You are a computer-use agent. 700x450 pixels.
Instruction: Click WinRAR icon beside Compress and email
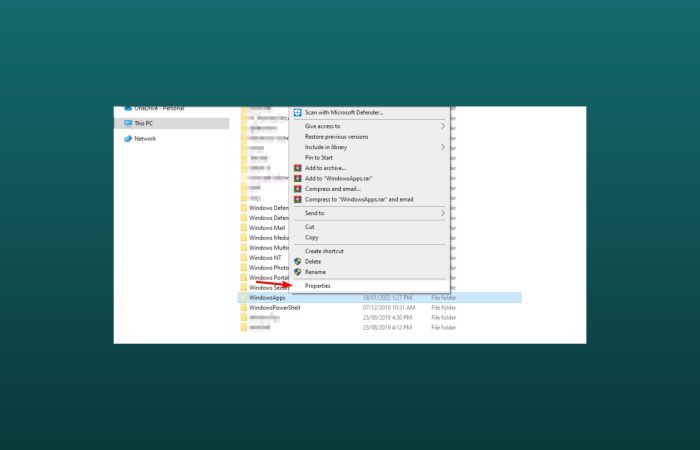297,189
